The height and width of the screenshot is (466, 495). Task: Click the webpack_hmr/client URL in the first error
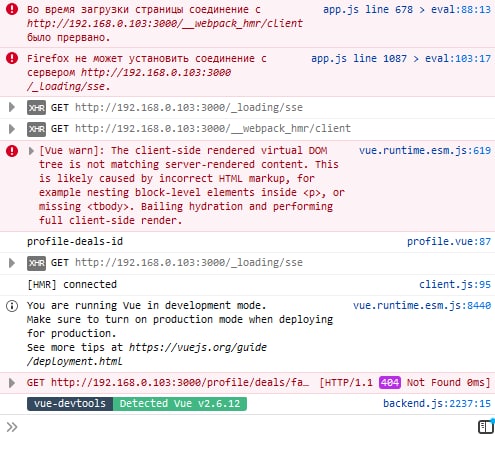(x=165, y=23)
